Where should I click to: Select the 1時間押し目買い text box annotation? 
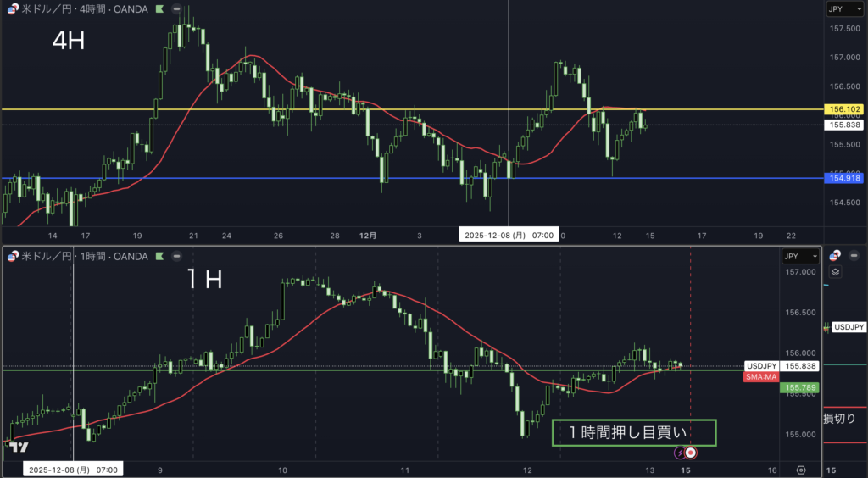633,432
